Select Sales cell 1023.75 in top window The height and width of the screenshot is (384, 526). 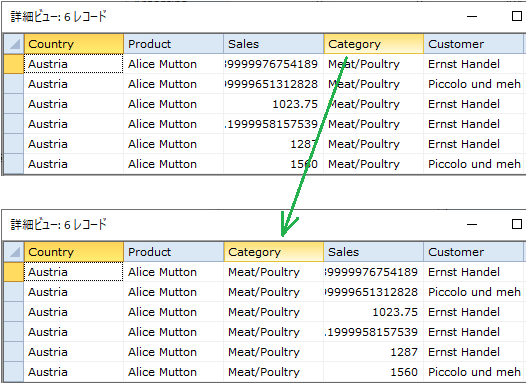(x=274, y=104)
